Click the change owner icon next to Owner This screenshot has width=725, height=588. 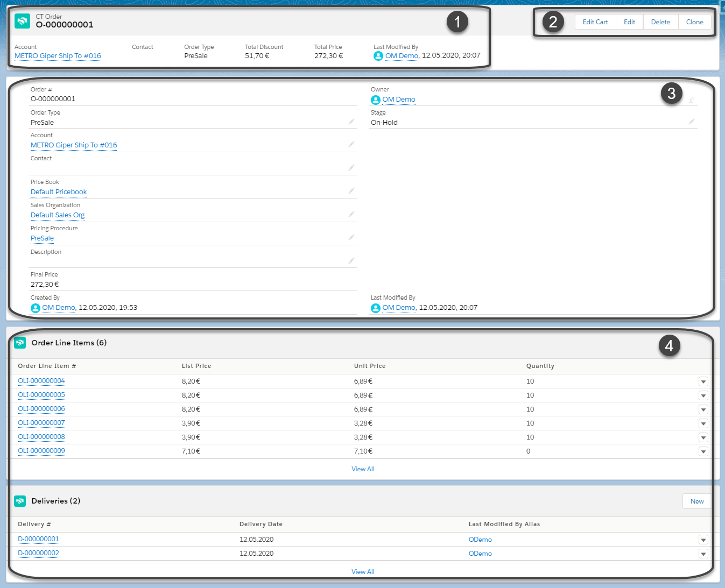pyautogui.click(x=692, y=100)
